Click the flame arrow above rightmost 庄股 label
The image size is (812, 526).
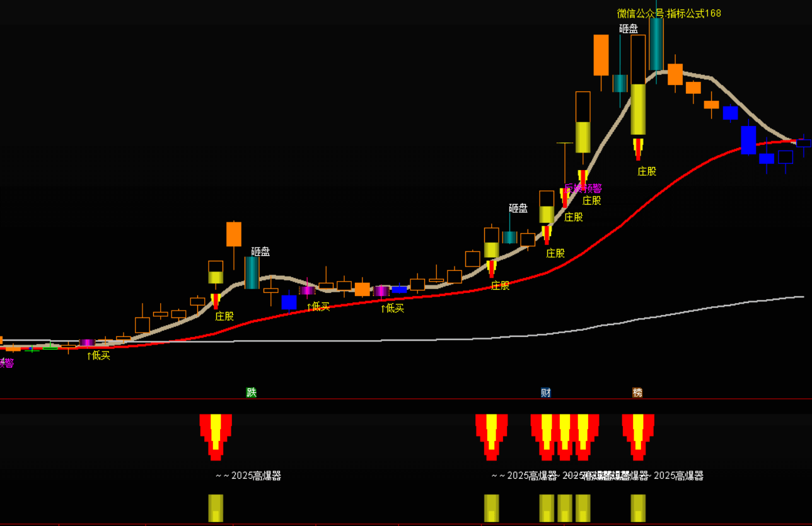point(638,149)
